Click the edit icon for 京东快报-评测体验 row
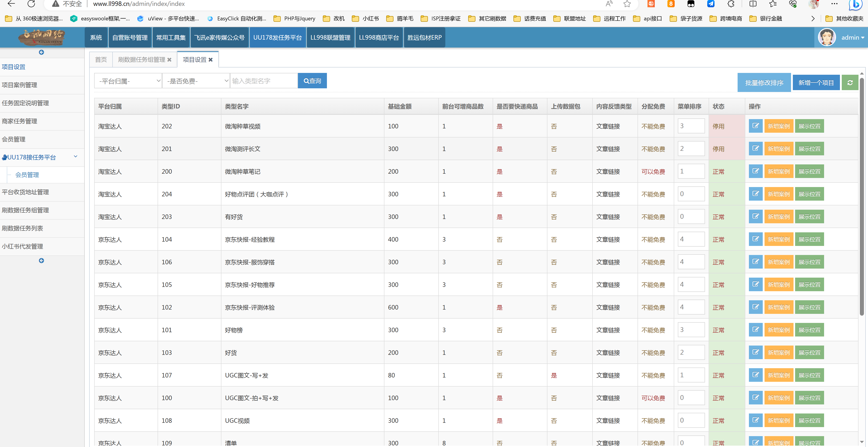Screen dimensions: 868x447 (755, 307)
